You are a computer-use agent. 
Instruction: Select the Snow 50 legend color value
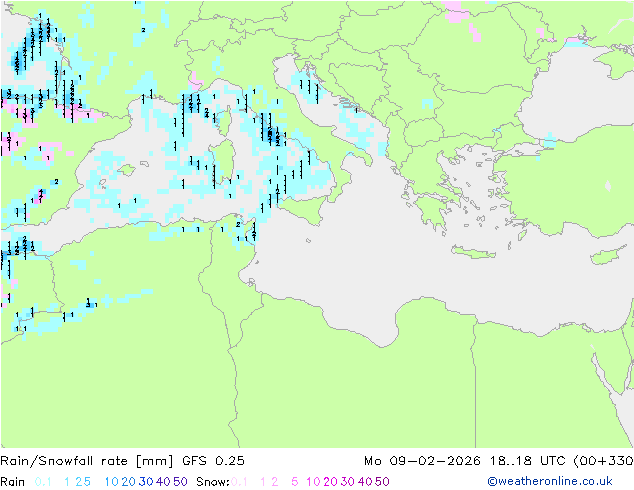click(382, 482)
